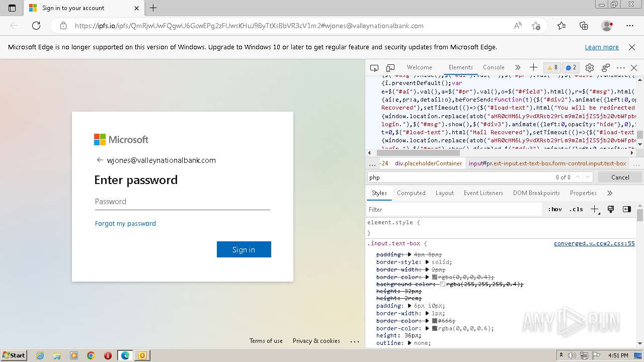Toggle the :hov element state button
The height and width of the screenshot is (362, 644).
click(x=555, y=209)
